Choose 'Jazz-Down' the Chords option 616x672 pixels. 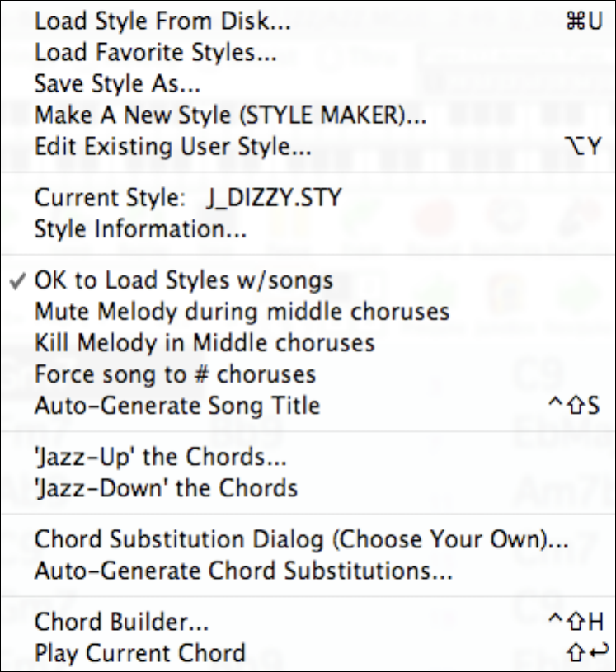point(166,487)
